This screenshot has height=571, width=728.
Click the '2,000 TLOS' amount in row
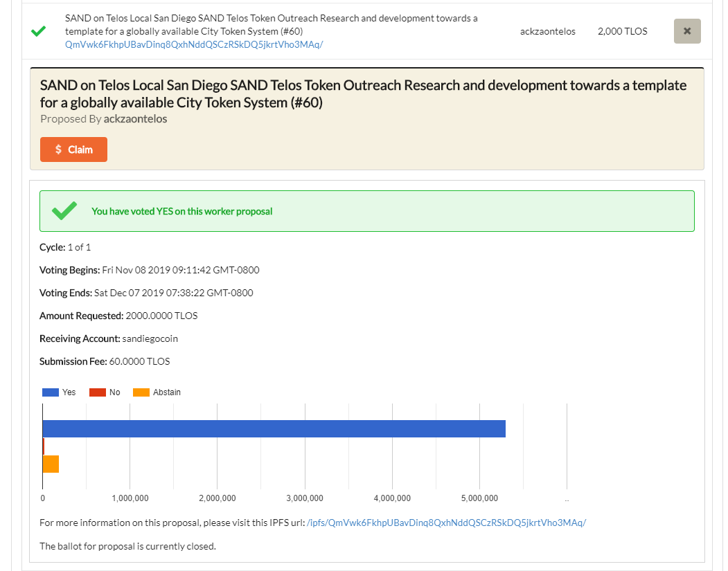622,31
